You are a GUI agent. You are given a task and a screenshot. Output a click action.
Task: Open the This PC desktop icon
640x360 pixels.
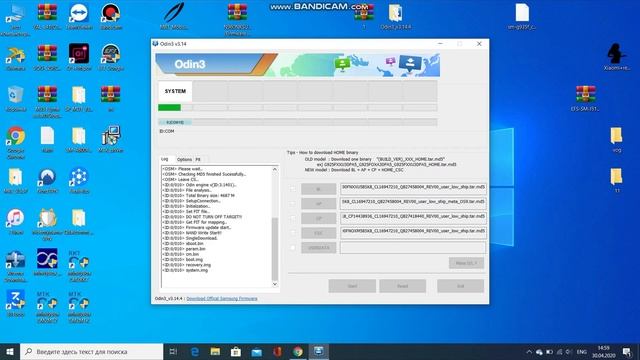[16, 18]
